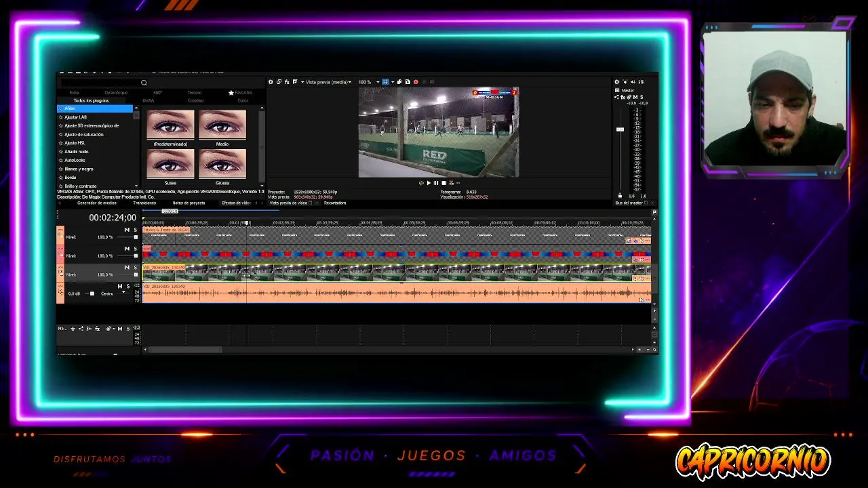
Task: Click the 00:02:24;00 timecode display
Action: click(x=113, y=218)
